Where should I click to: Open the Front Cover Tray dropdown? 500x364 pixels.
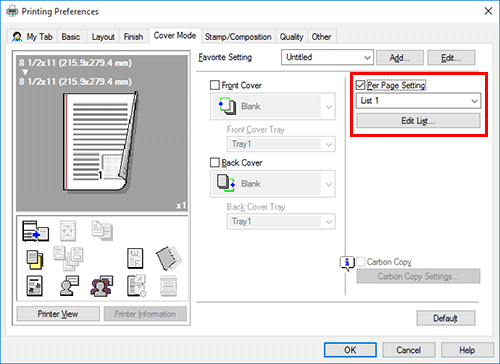pos(281,144)
